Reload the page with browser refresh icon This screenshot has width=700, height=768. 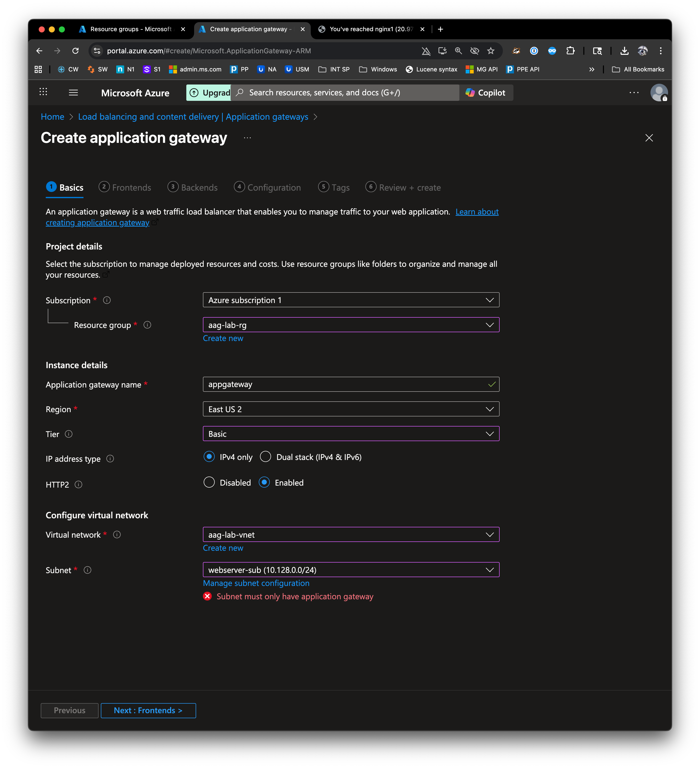coord(75,51)
